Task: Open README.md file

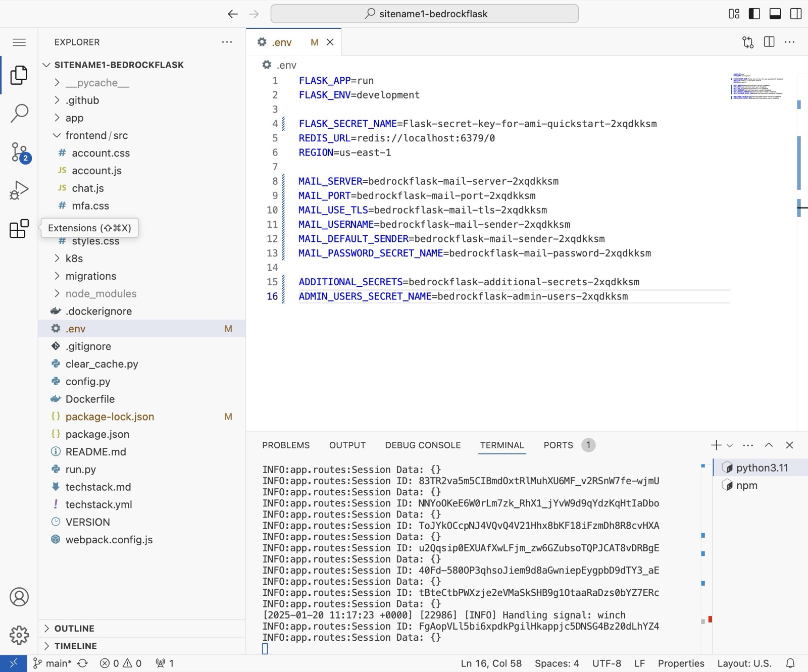Action: pos(142,452)
